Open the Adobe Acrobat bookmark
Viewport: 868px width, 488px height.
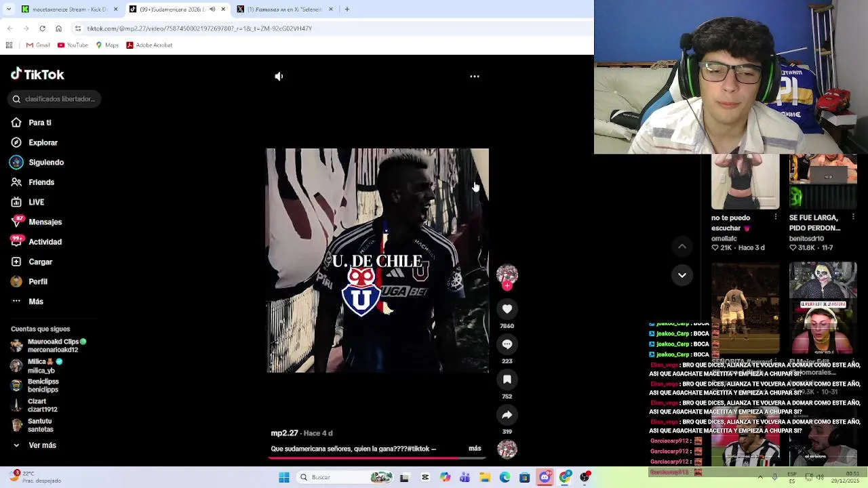(x=149, y=45)
